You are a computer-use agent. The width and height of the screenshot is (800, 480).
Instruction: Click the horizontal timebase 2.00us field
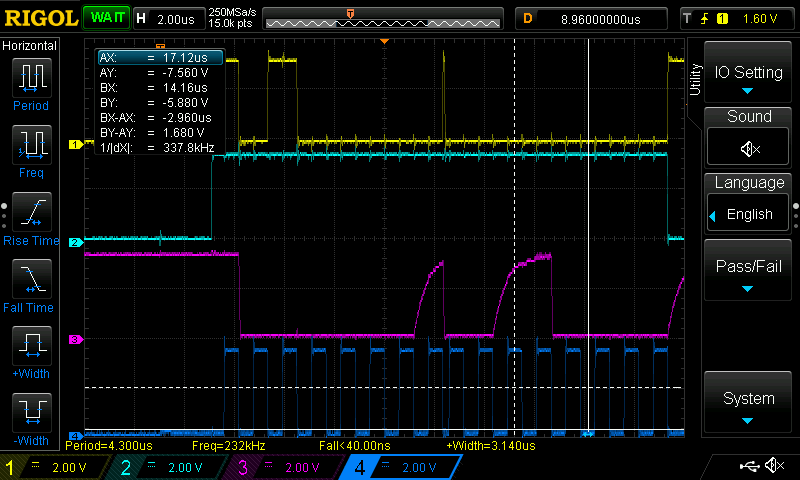click(x=169, y=19)
